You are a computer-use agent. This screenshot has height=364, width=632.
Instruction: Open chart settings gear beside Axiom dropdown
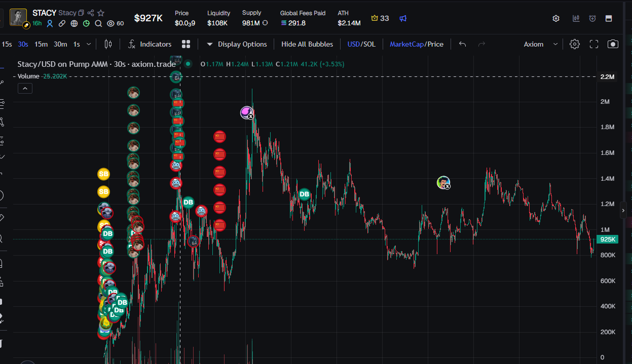coord(574,44)
